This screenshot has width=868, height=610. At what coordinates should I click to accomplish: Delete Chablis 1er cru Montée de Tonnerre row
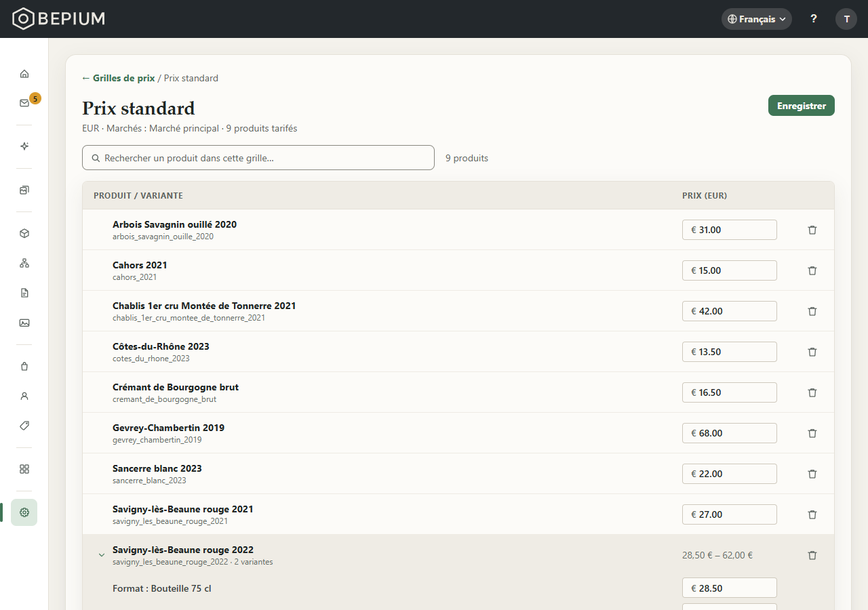(812, 311)
